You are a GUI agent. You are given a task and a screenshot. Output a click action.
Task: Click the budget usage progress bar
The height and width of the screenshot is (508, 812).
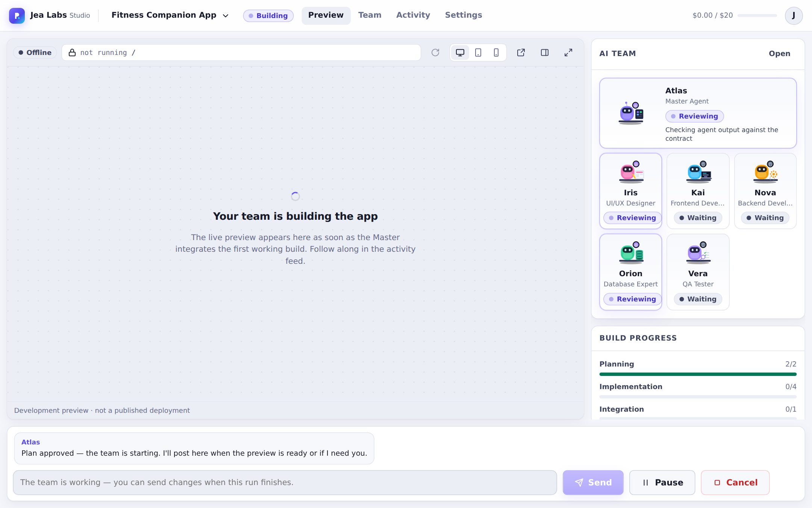coord(757,15)
